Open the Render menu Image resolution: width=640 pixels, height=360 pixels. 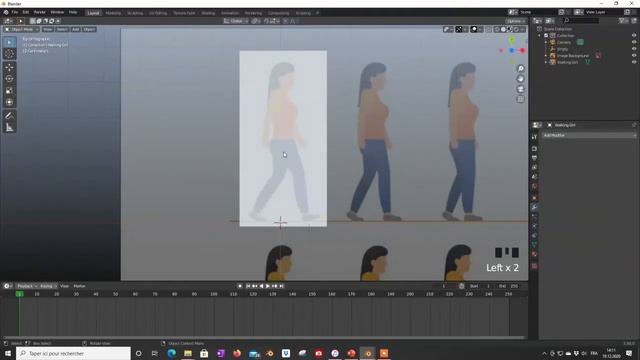(40, 13)
